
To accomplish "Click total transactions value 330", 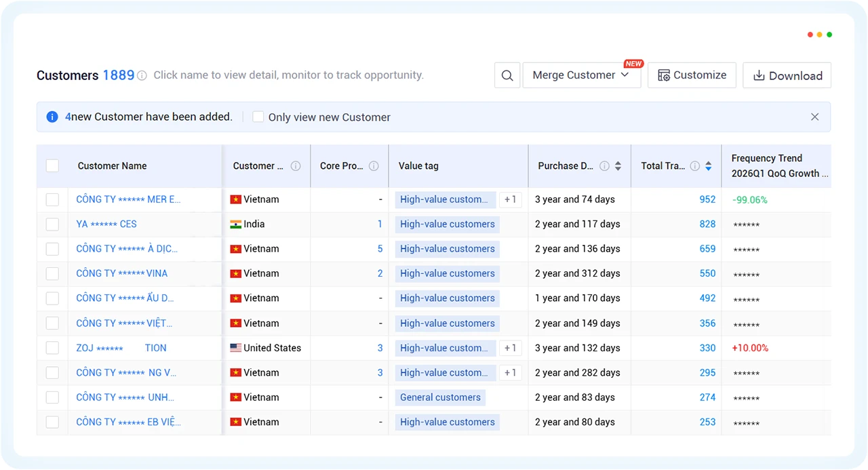I will click(707, 348).
